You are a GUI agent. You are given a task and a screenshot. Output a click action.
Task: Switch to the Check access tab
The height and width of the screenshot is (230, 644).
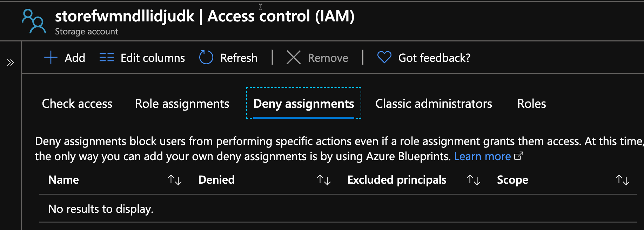(77, 104)
